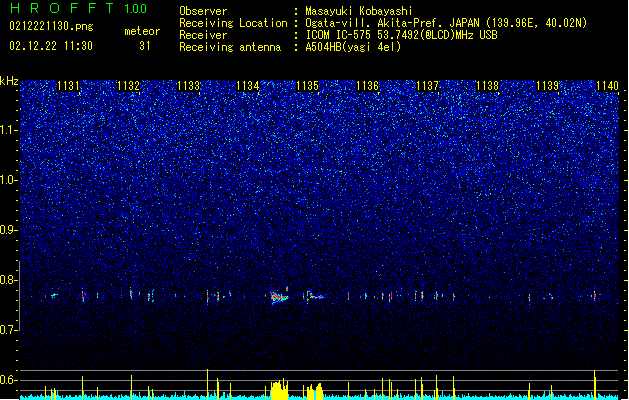Click the 1134 time marker

(248, 86)
